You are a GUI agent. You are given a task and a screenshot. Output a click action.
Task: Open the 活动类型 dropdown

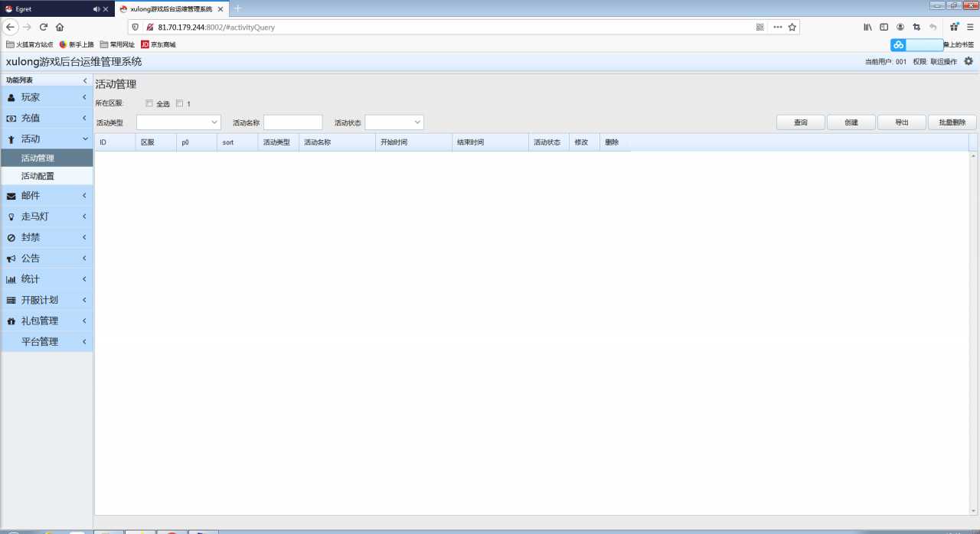point(178,122)
